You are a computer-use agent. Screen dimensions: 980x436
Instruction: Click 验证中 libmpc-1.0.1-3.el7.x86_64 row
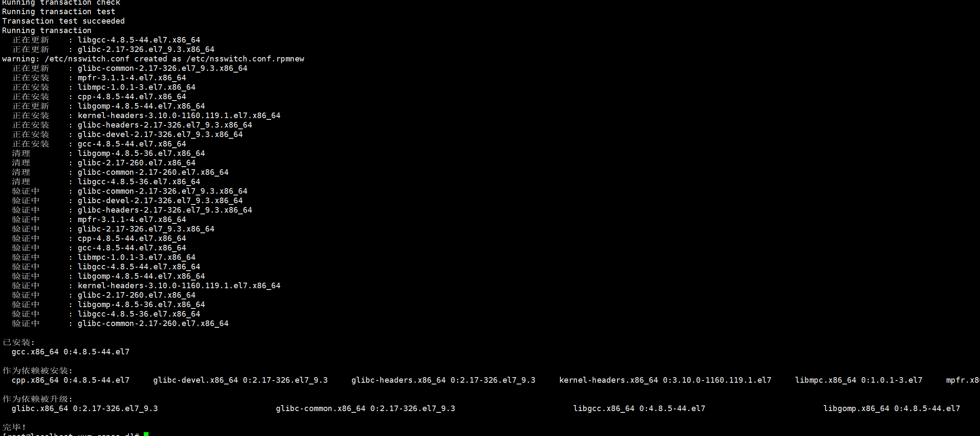coord(104,257)
